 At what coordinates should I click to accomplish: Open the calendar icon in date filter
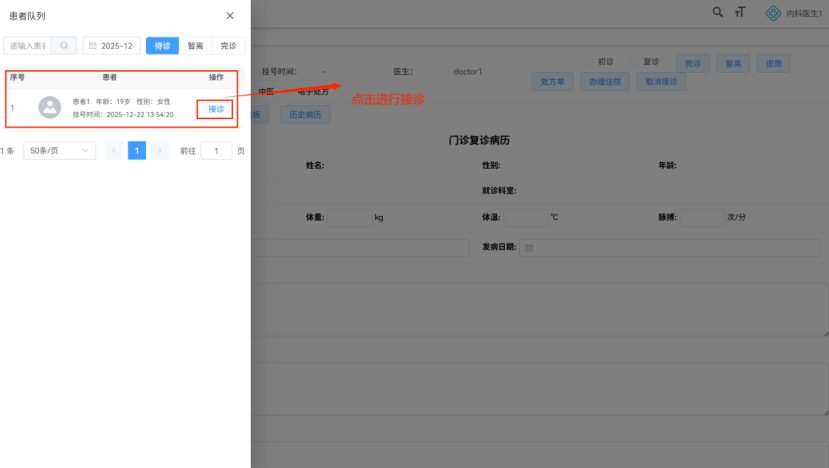pyautogui.click(x=93, y=46)
